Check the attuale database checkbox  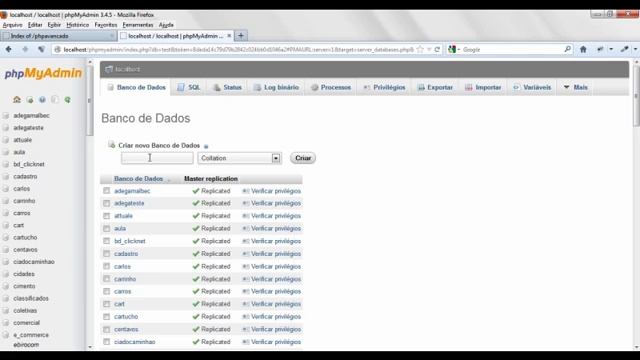pos(107,216)
